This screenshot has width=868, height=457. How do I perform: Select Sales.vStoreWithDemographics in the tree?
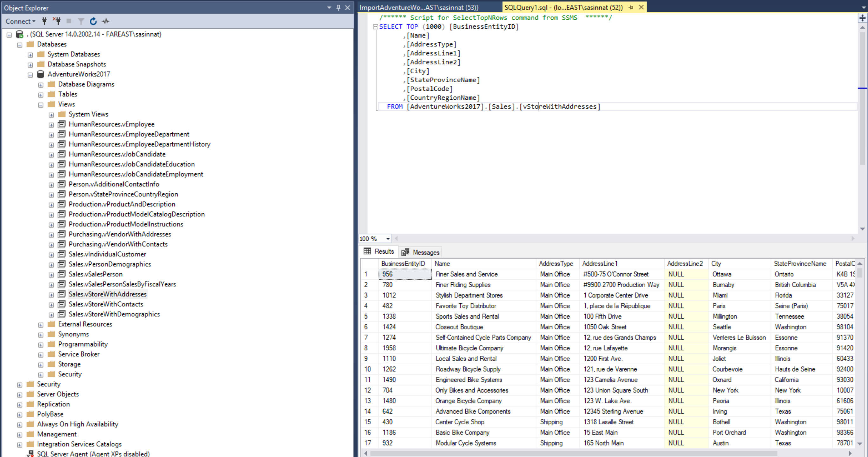tap(114, 314)
